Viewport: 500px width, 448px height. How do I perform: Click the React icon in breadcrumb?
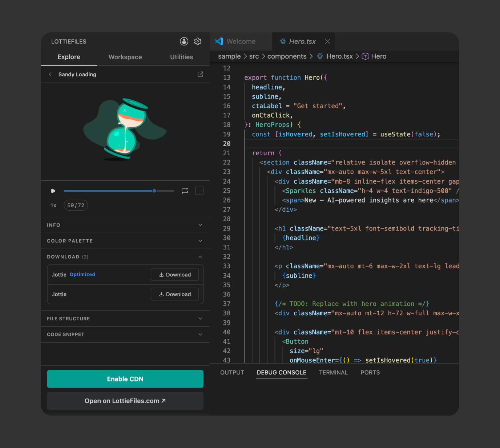[320, 56]
